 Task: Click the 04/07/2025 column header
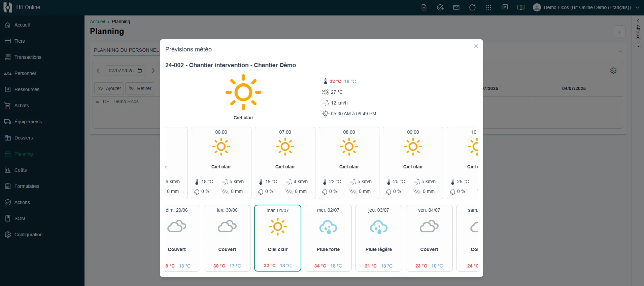[574, 88]
